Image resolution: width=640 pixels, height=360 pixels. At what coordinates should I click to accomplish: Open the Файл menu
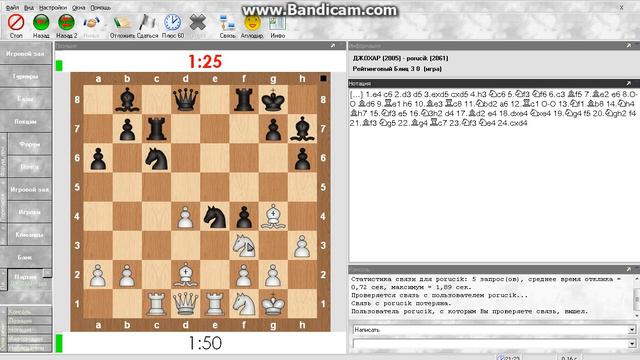[x=12, y=8]
